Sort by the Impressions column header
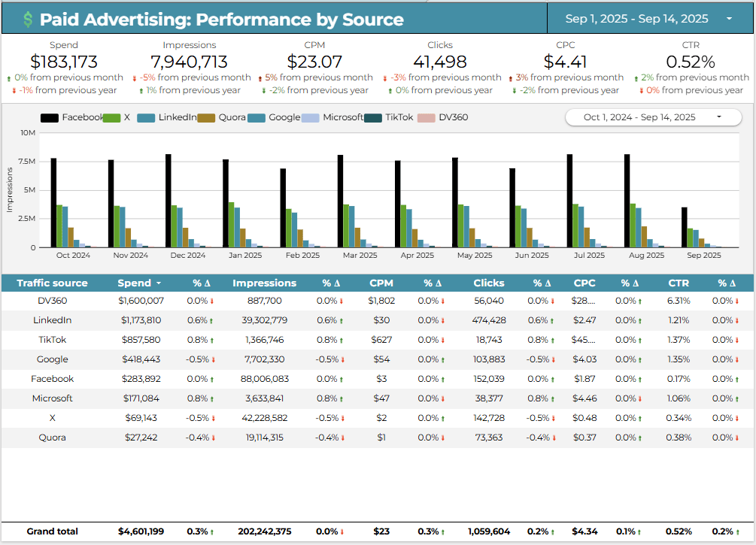 pos(264,283)
